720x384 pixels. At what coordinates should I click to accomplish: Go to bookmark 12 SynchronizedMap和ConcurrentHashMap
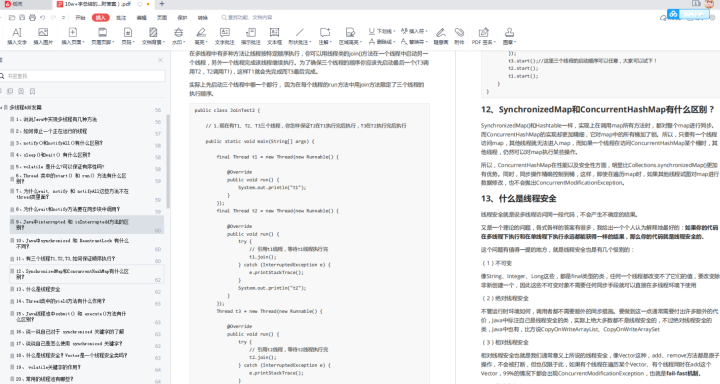pyautogui.click(x=86, y=274)
